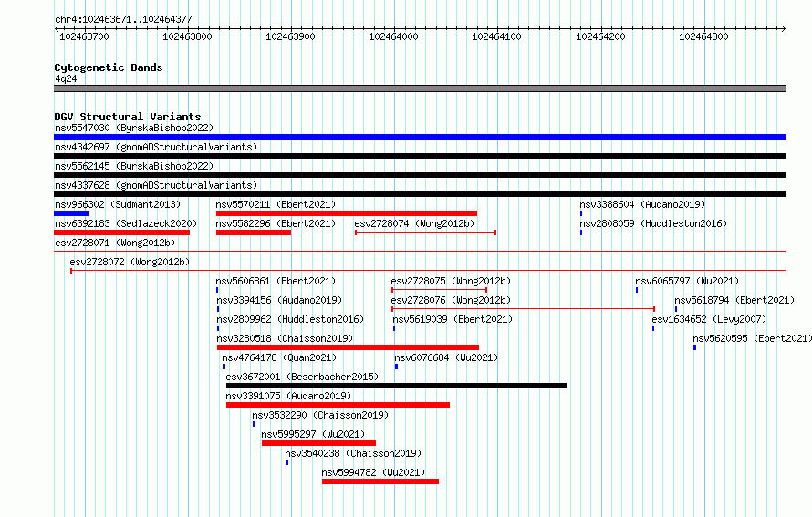Click ruler position 102463800
This screenshot has width=812, height=517.
coord(187,36)
